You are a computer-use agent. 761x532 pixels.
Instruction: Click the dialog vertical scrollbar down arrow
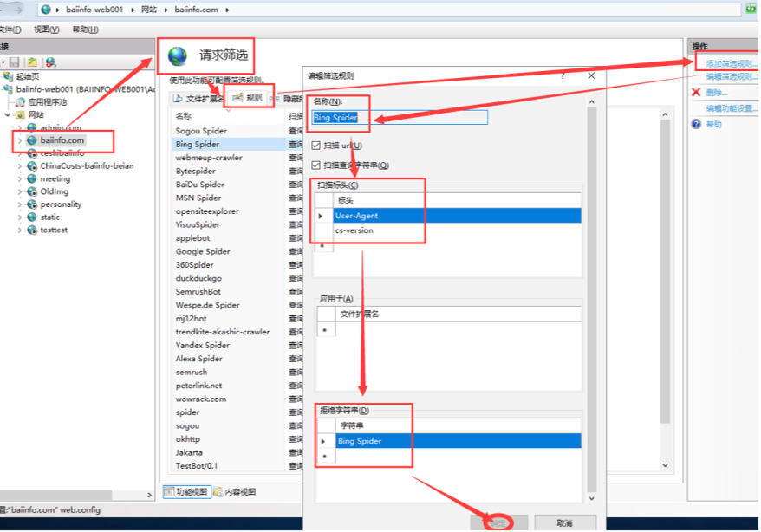pyautogui.click(x=592, y=498)
